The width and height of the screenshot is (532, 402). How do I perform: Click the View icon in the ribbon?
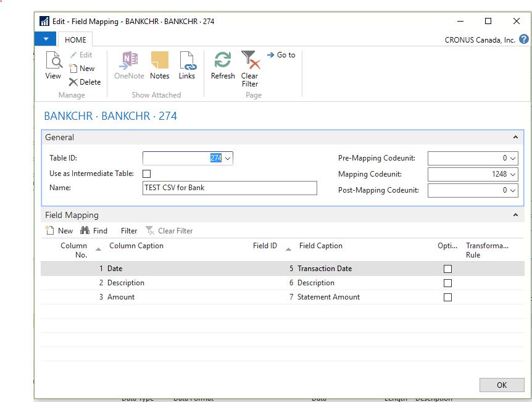click(53, 61)
